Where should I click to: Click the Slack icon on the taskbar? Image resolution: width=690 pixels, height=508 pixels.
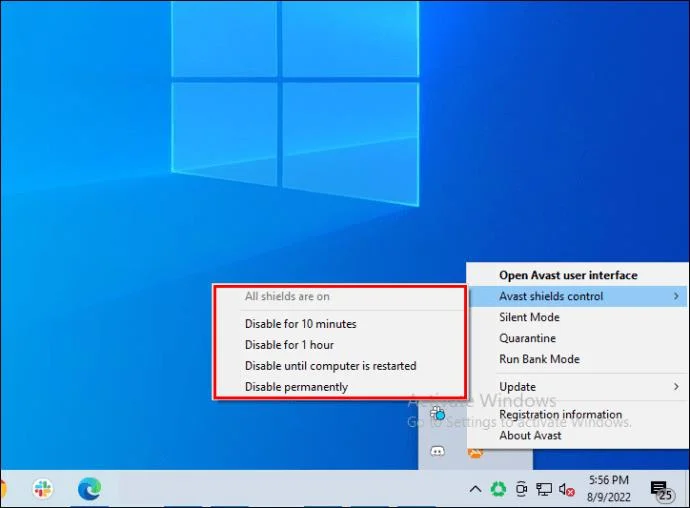pos(43,489)
